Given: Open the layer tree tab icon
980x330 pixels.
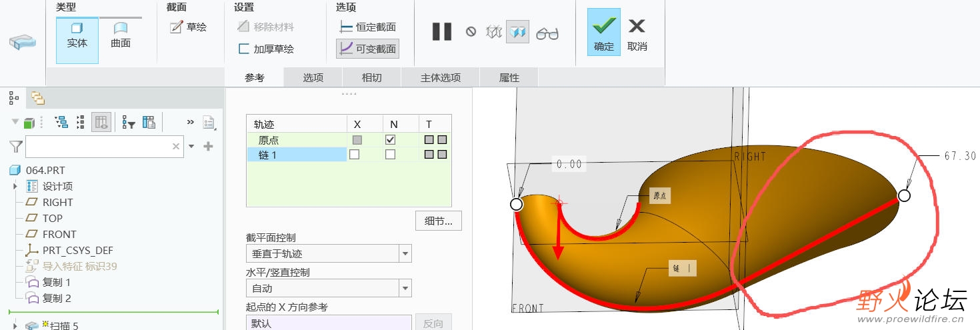Looking at the screenshot, I should click(x=38, y=99).
